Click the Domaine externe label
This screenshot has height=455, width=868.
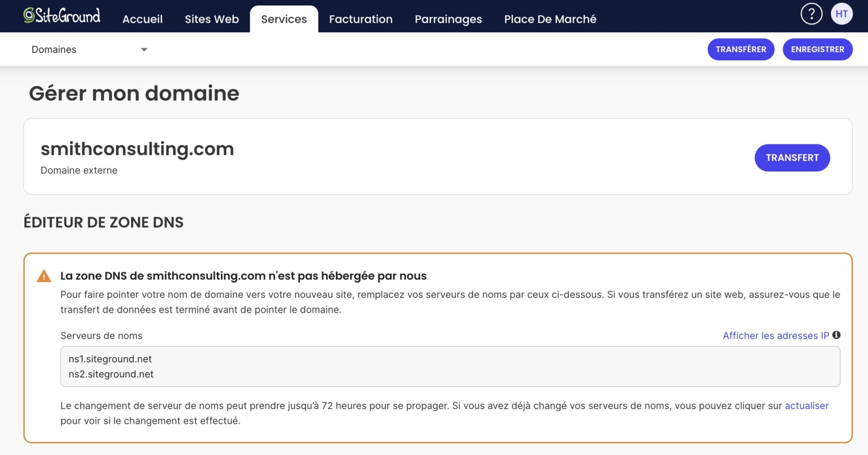pos(79,170)
